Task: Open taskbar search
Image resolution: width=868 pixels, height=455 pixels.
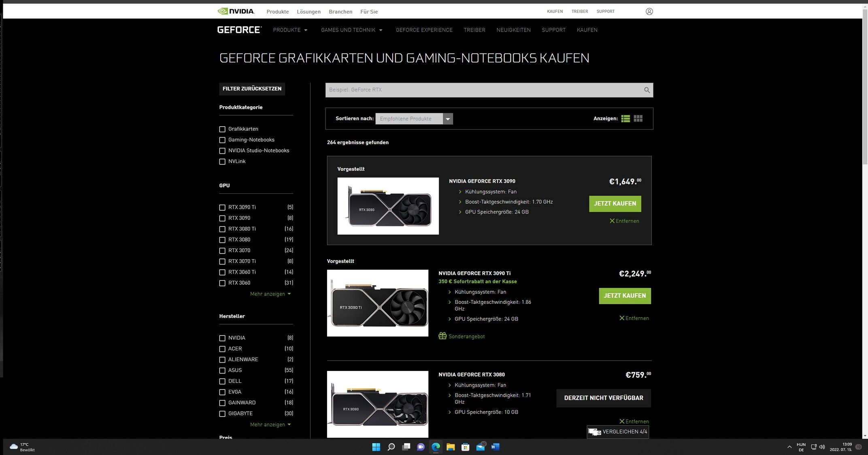Action: (x=391, y=447)
